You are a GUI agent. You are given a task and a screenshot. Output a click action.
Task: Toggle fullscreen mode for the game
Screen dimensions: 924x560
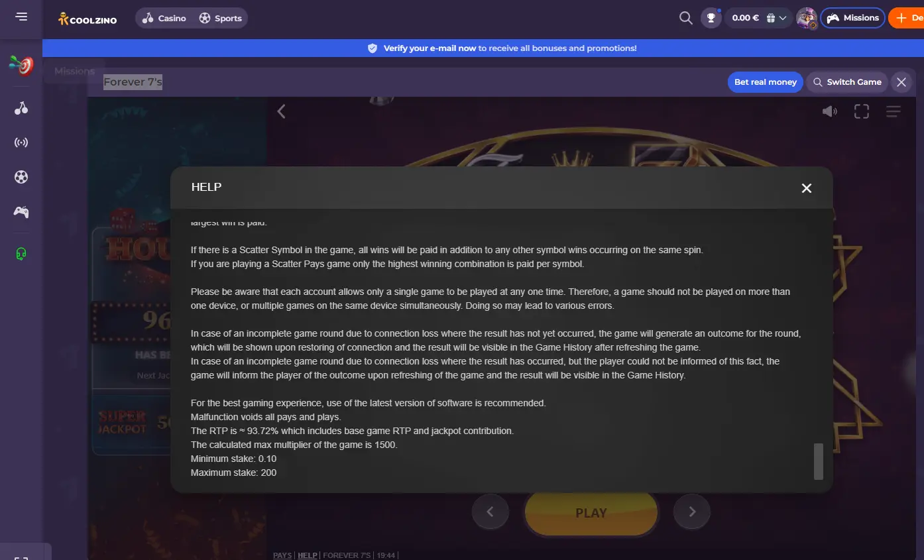tap(862, 111)
